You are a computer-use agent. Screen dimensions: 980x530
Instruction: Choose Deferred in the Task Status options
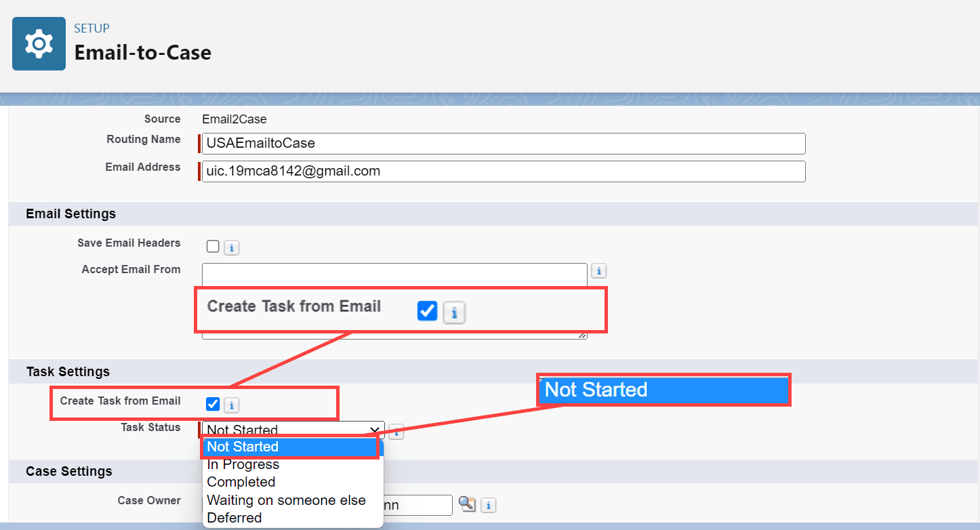[234, 517]
